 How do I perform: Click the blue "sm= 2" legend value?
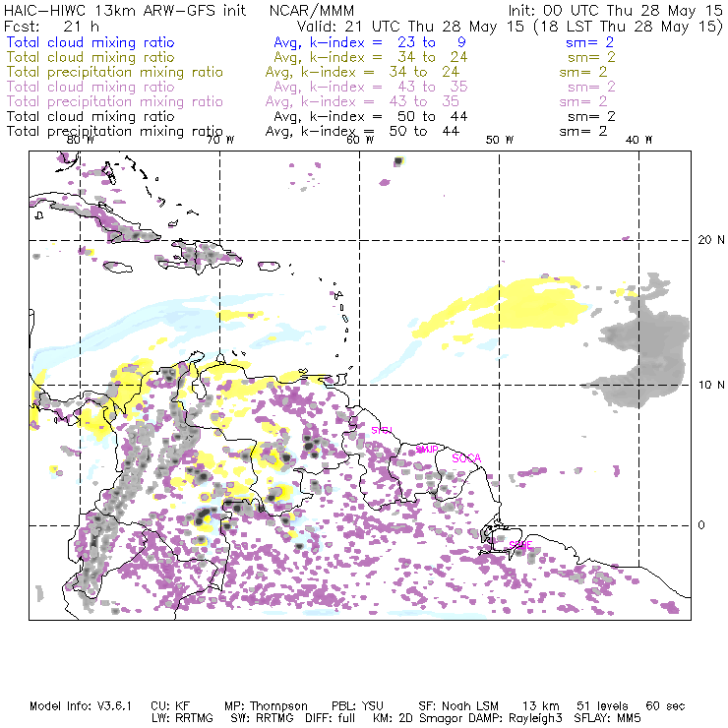point(589,42)
